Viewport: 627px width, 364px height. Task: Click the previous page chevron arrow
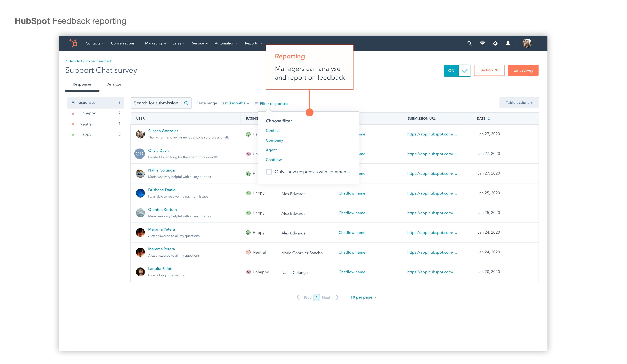coord(298,297)
